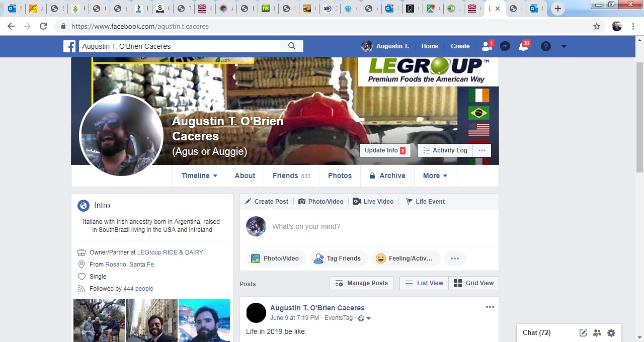
Task: Open notifications bell with 30 badge
Action: pyautogui.click(x=524, y=46)
